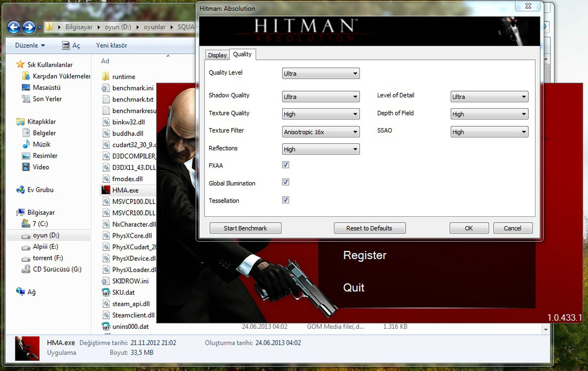This screenshot has height=371, width=588.
Task: Select the Resimler library icon
Action: 26,156
